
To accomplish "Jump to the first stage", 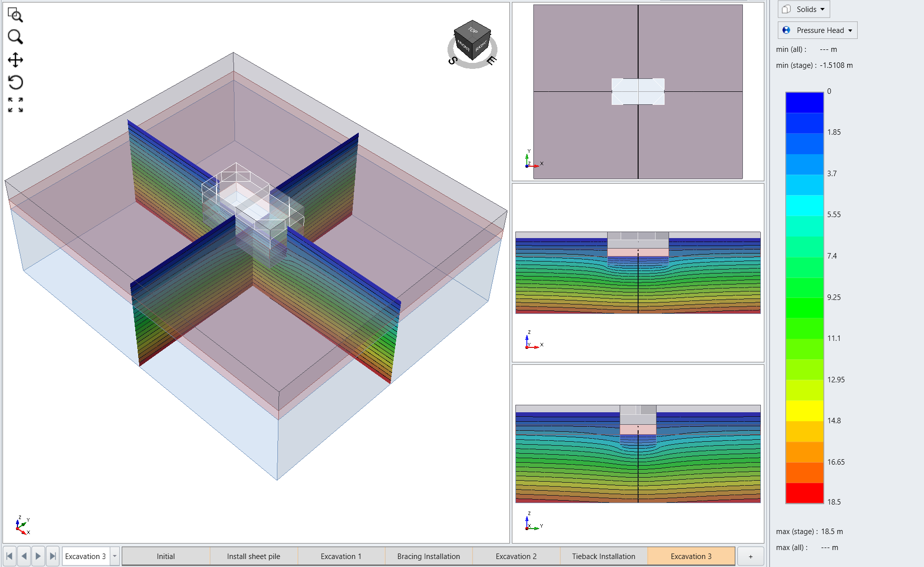I will (9, 556).
